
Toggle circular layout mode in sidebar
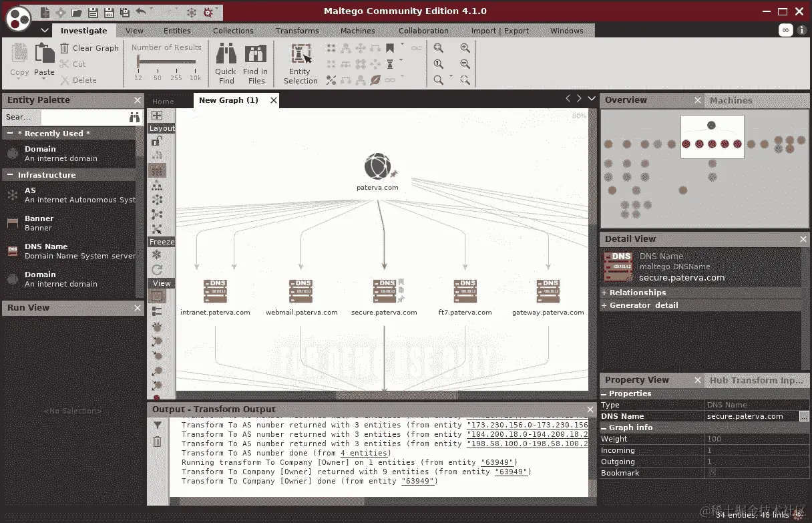pos(157,200)
